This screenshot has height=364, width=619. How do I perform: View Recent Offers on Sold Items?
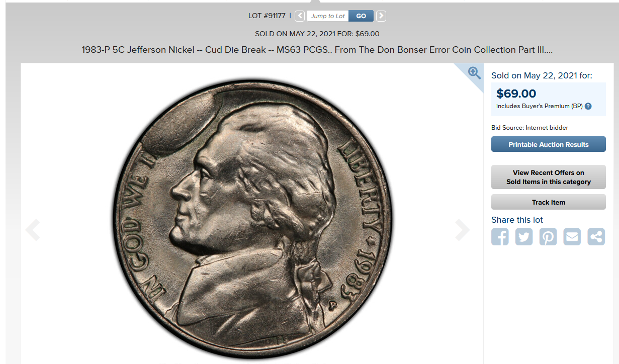pyautogui.click(x=549, y=177)
